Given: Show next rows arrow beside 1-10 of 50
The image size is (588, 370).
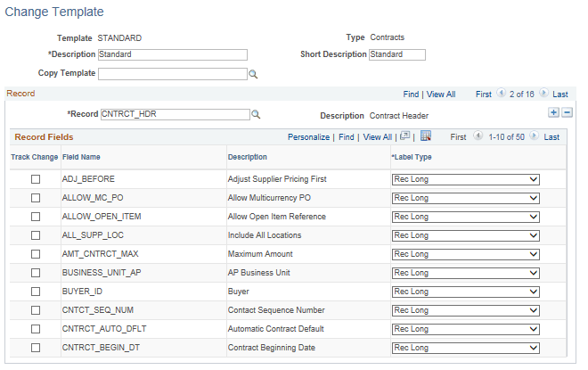Looking at the screenshot, I should 534,136.
